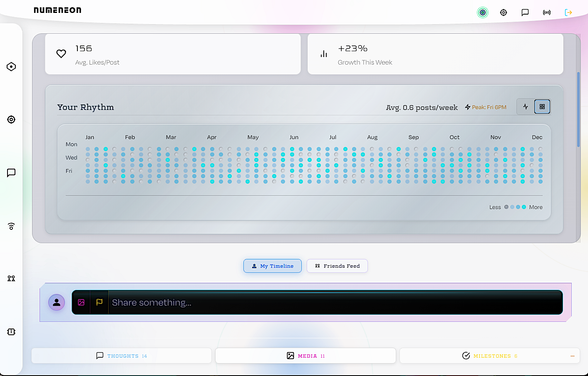Viewport: 588px width, 376px height.
Task: Open the chat bubble icon in header
Action: tap(525, 12)
